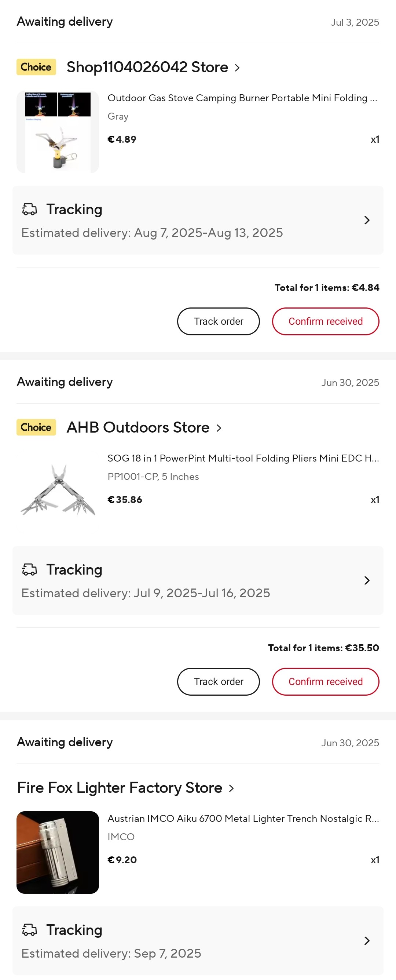Open the gas stove product thumbnail

click(x=58, y=132)
